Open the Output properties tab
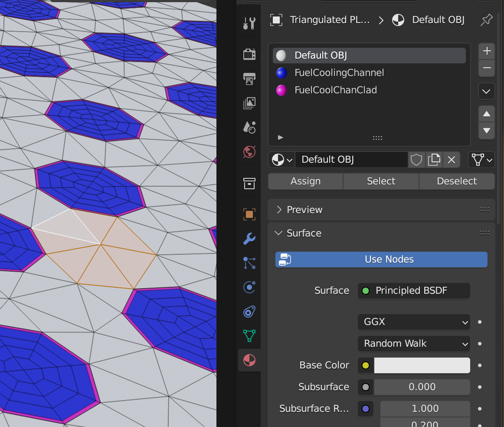 (x=249, y=79)
